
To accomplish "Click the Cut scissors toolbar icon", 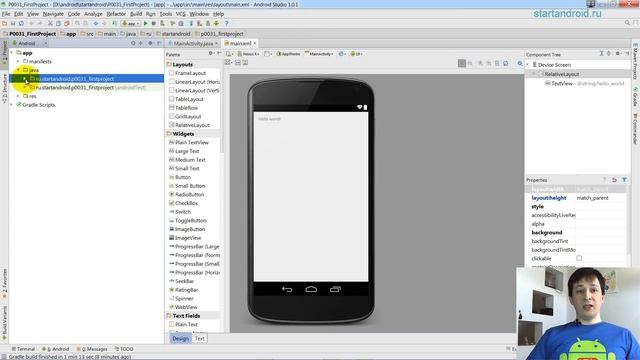I will pos(50,23).
